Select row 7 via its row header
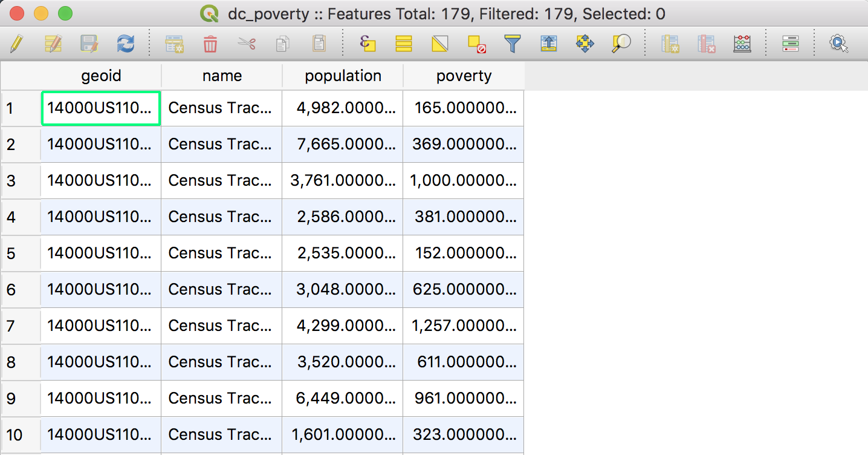868x455 pixels. point(21,326)
